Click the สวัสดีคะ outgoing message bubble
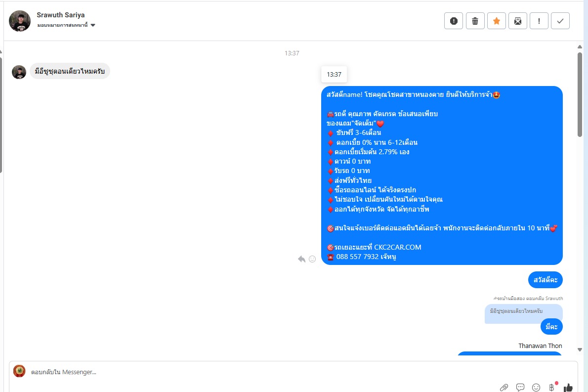The width and height of the screenshot is (588, 392). (545, 280)
